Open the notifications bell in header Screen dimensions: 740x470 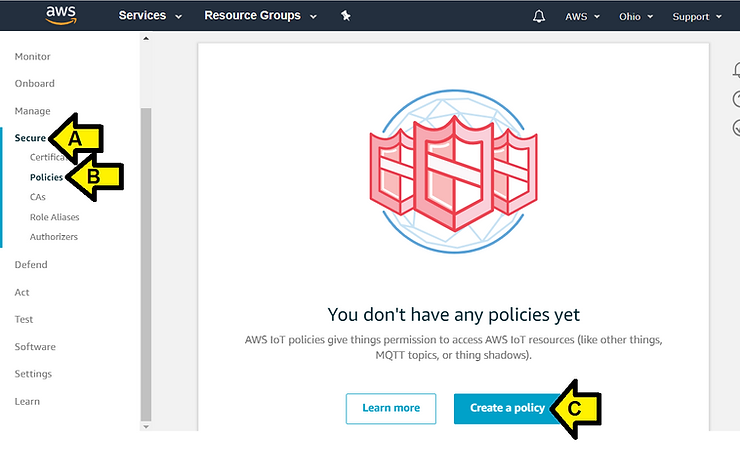538,17
